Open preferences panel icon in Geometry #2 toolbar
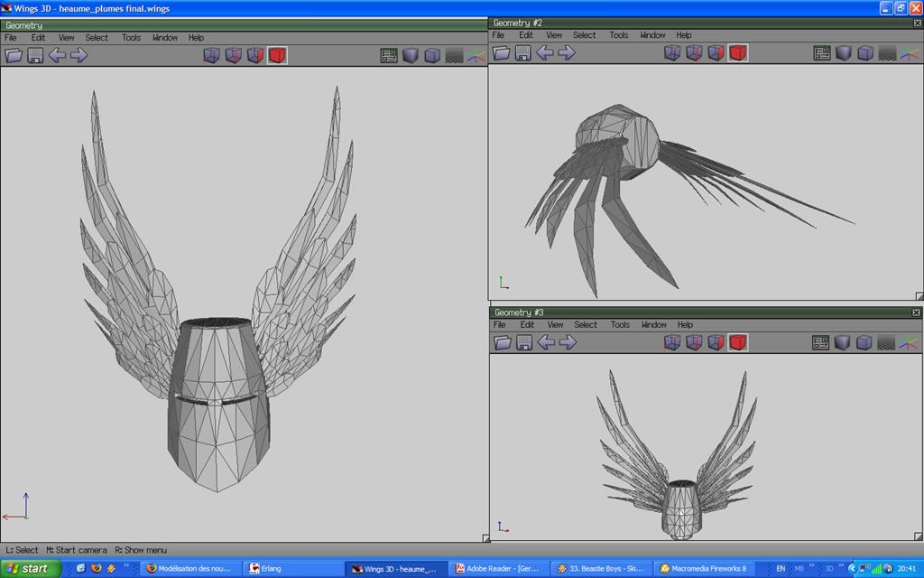924x578 pixels. tap(822, 52)
